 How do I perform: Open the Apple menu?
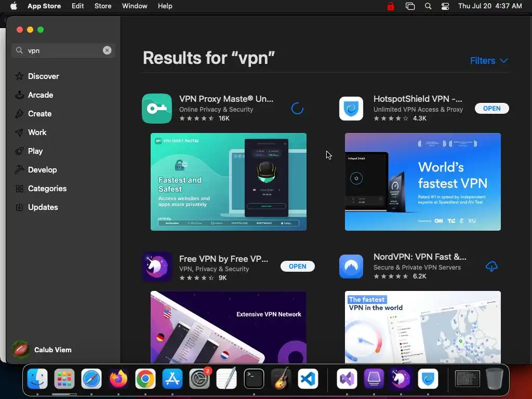[x=14, y=6]
